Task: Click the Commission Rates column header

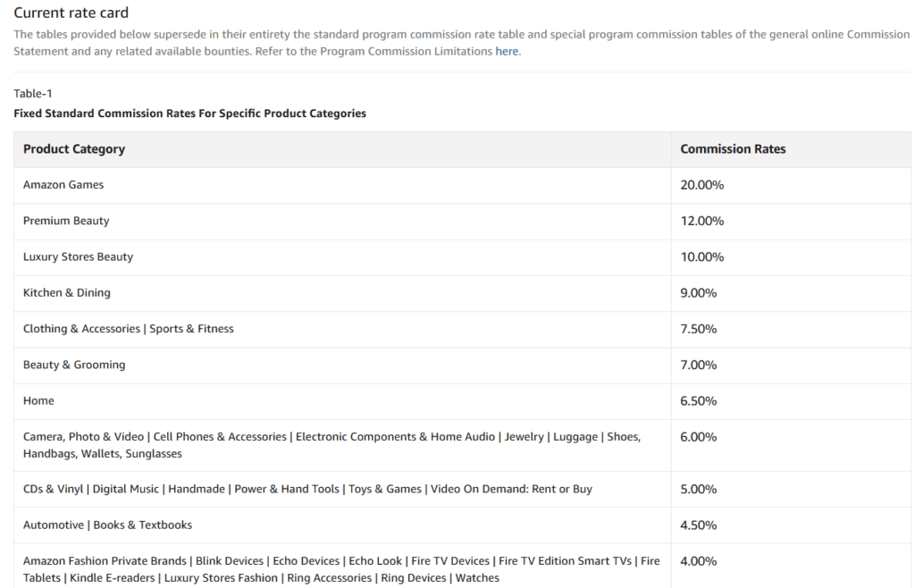Action: 733,149
